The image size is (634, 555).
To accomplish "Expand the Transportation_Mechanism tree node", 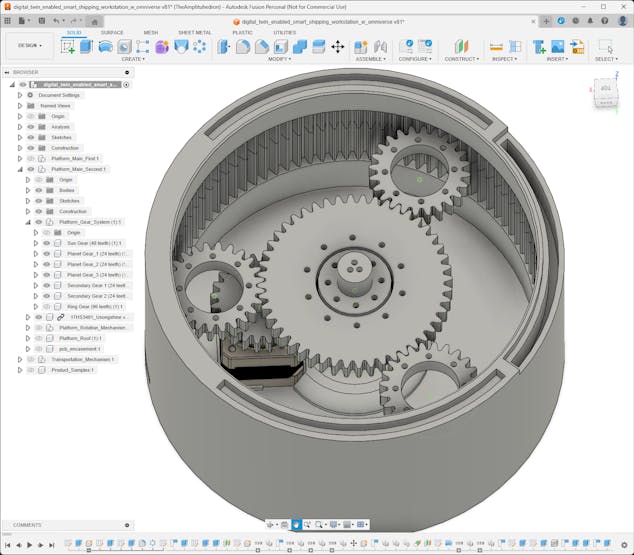I will pos(20,359).
